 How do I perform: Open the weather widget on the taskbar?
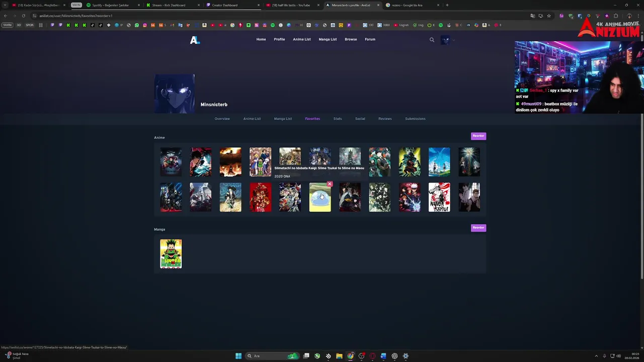pos(17,355)
